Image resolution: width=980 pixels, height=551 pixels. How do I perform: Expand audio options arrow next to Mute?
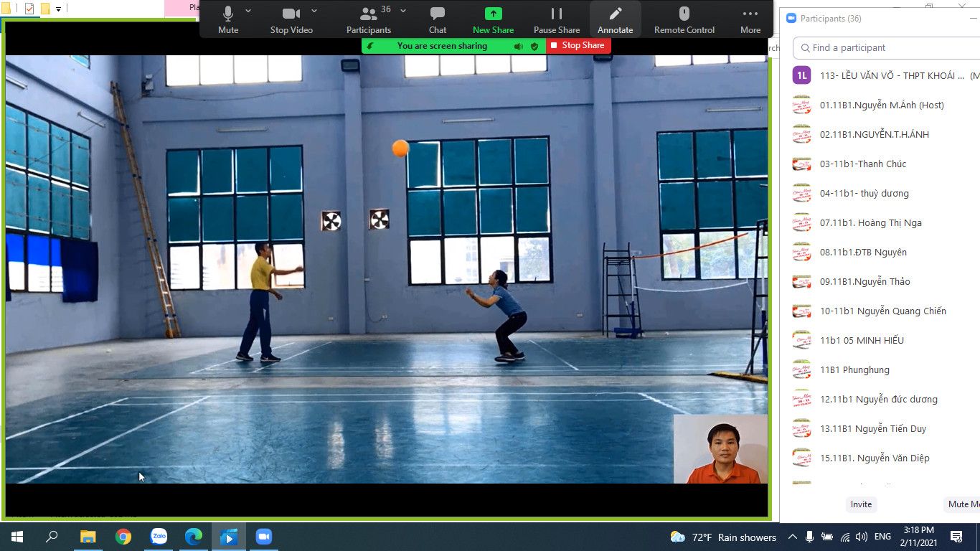248,11
